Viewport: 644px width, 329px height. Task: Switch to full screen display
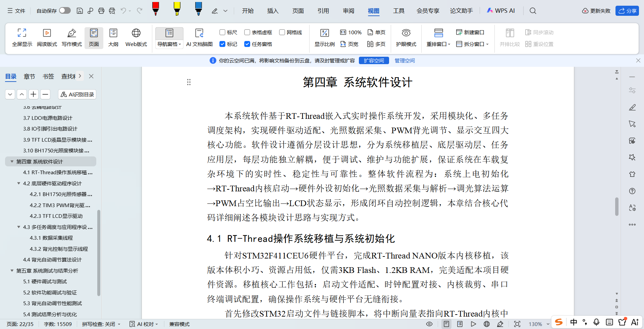[x=22, y=37]
